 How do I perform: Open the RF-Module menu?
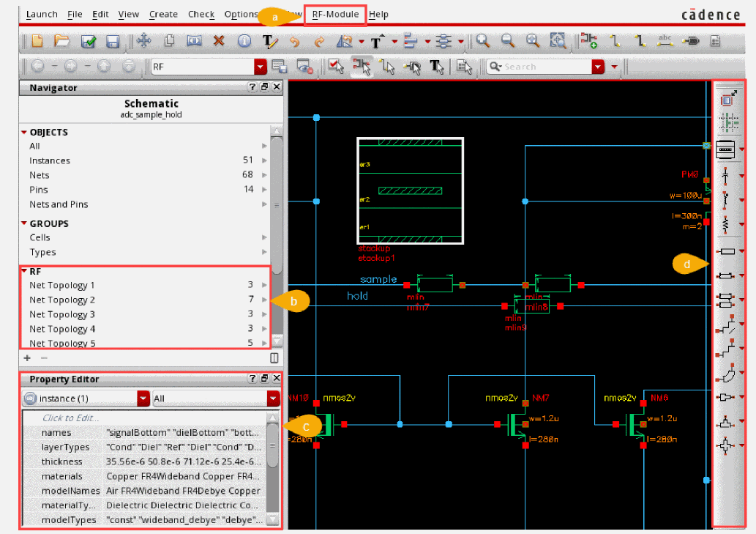(335, 15)
